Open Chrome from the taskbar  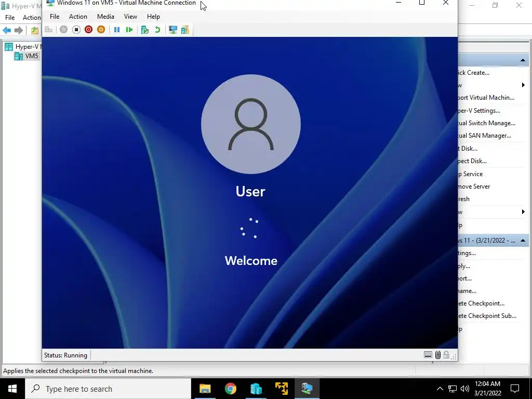pos(230,389)
